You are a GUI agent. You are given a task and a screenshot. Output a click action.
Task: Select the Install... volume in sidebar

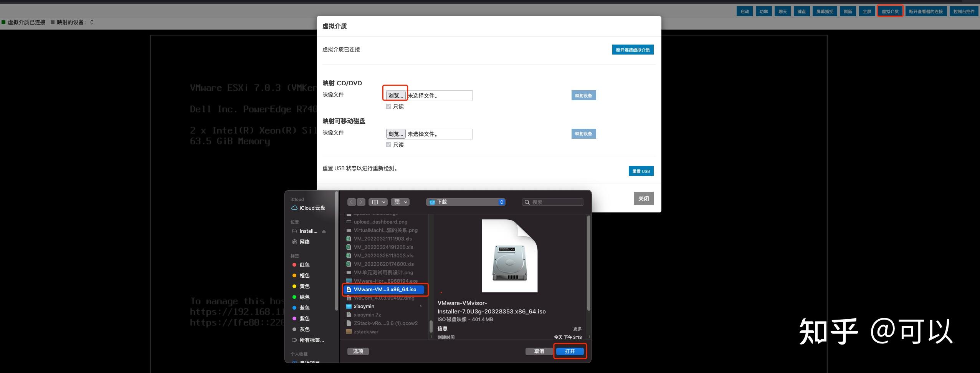[x=305, y=231]
